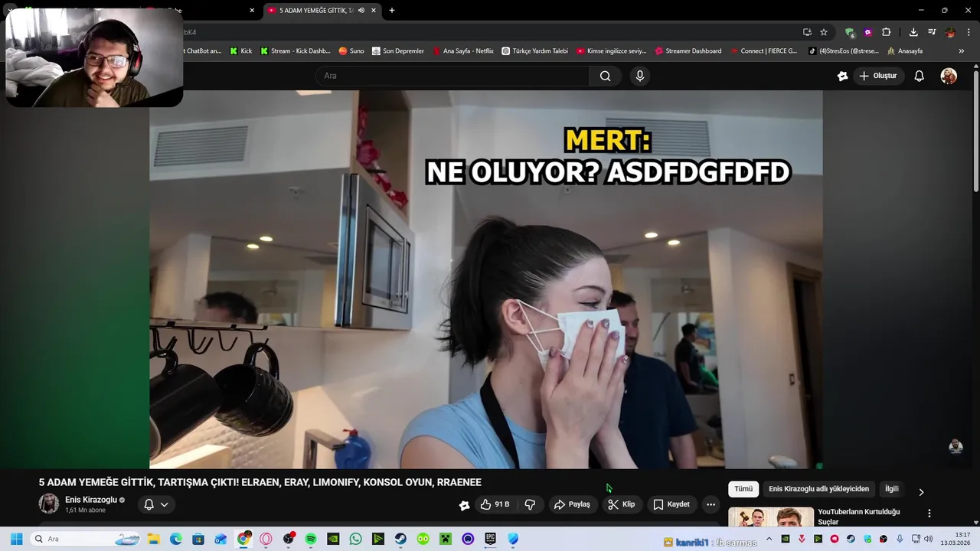Open options for the YouTuberların Kurtulduğu Suçlar video
Image resolution: width=980 pixels, height=551 pixels.
pyautogui.click(x=929, y=514)
